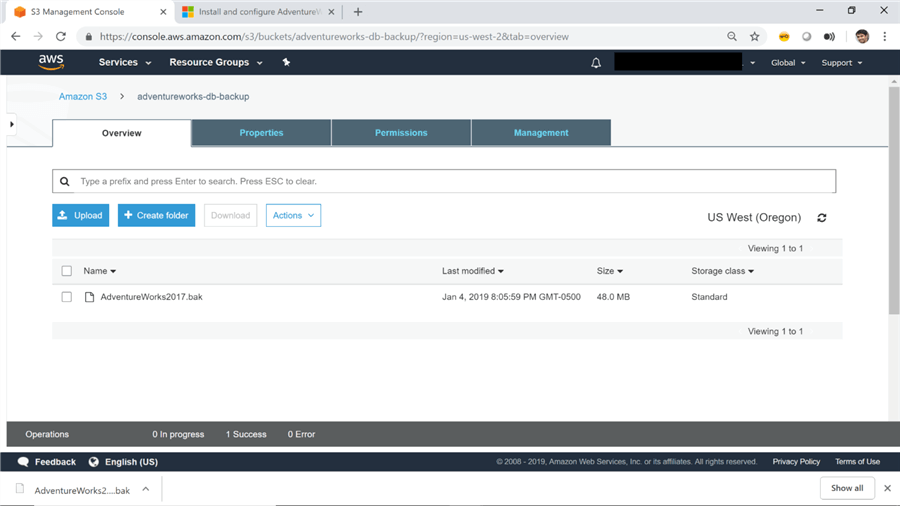Click the Feedback link in footer

tap(55, 462)
